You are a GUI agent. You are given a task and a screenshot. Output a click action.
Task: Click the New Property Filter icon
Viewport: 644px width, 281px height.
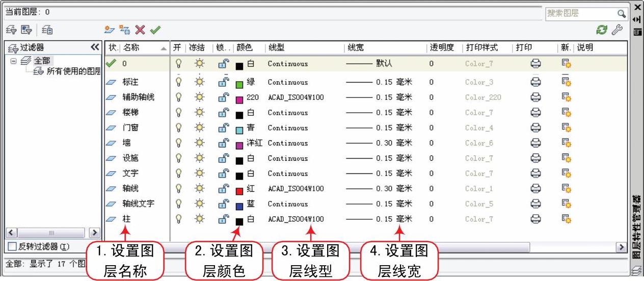point(11,30)
